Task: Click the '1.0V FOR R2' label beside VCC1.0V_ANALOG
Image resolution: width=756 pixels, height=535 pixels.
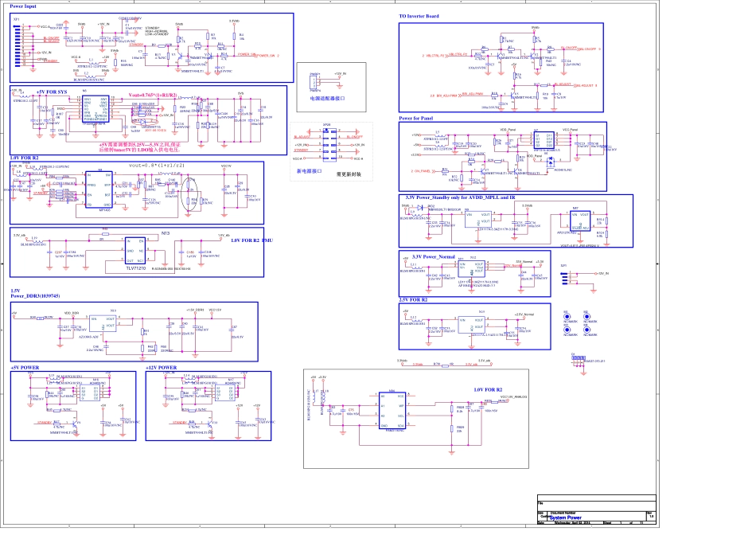Action: coord(488,389)
